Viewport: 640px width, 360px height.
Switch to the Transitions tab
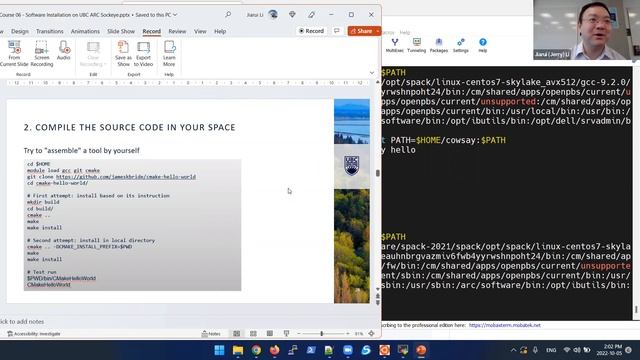pyautogui.click(x=49, y=31)
